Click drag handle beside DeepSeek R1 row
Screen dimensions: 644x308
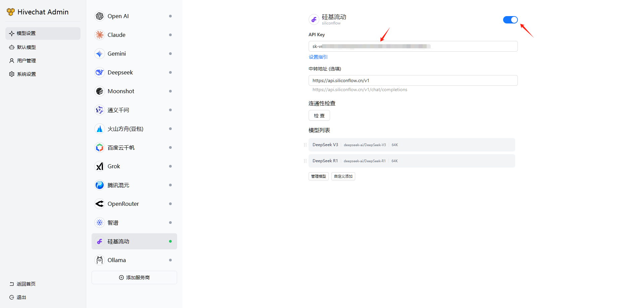click(x=305, y=161)
